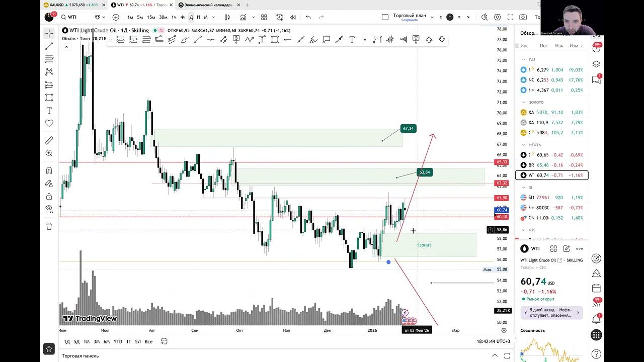
Task: Open quick search magnifier in top toolbar
Action: pyautogui.click(x=485, y=17)
